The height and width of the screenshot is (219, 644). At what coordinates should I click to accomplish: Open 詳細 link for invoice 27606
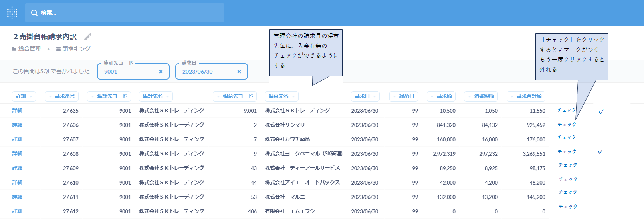pyautogui.click(x=17, y=125)
